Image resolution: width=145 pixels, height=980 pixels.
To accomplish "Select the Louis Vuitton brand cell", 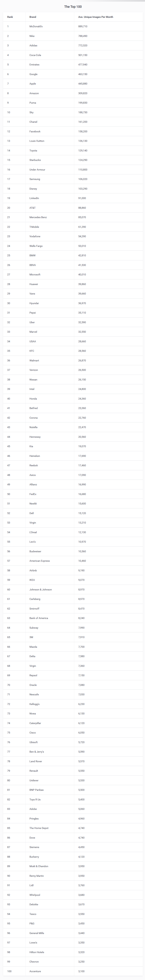I will (x=37, y=141).
